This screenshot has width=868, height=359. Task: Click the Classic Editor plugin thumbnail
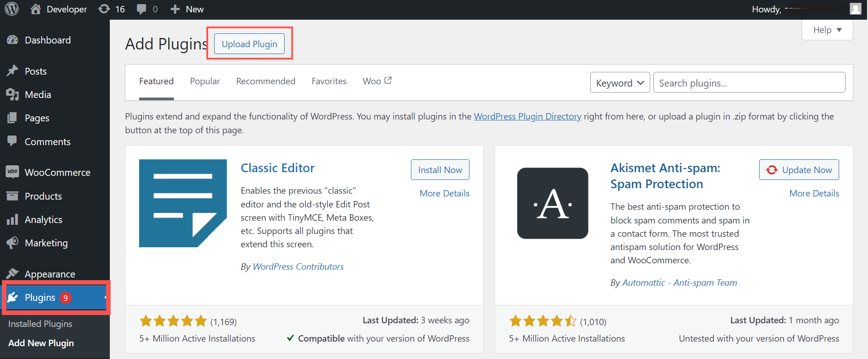coord(183,203)
